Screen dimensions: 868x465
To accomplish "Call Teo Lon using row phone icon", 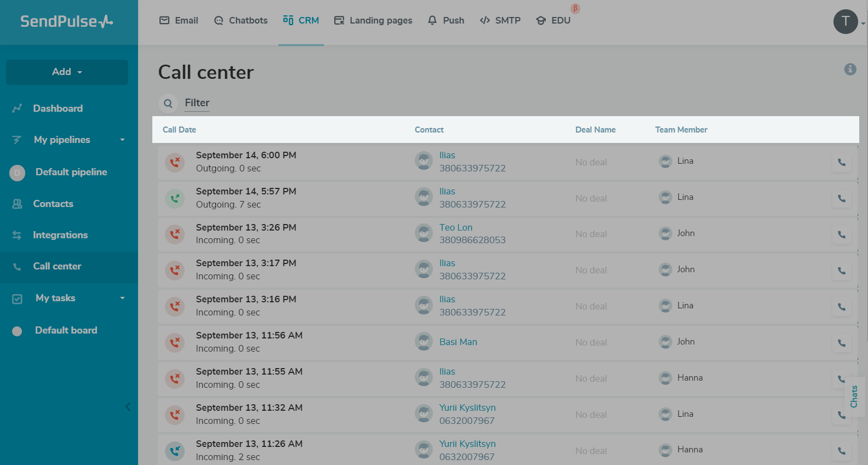I will 842,234.
